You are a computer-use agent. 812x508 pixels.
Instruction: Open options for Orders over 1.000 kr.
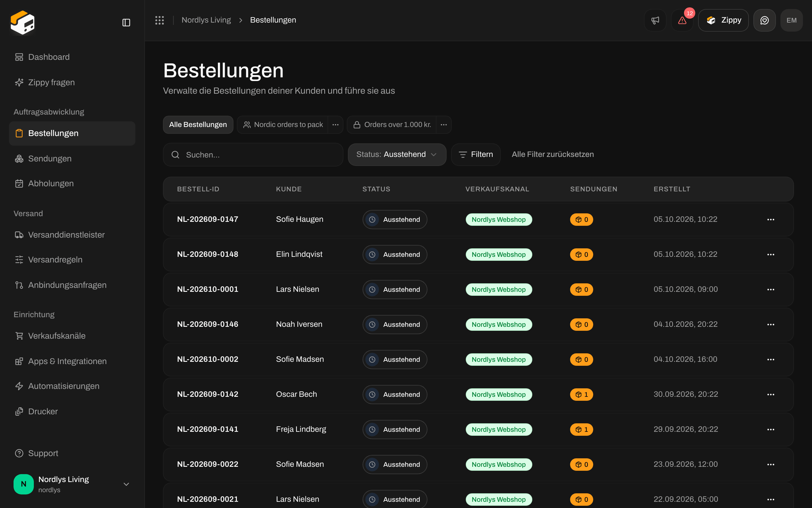point(443,125)
